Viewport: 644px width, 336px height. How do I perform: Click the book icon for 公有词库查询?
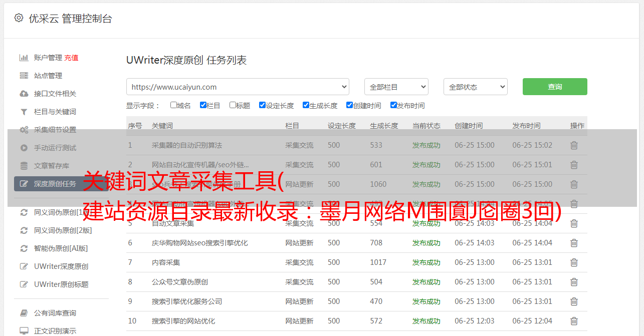(x=24, y=313)
